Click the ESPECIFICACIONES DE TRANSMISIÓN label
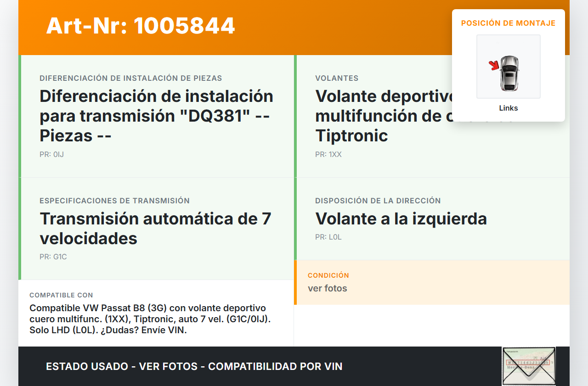 (x=114, y=201)
